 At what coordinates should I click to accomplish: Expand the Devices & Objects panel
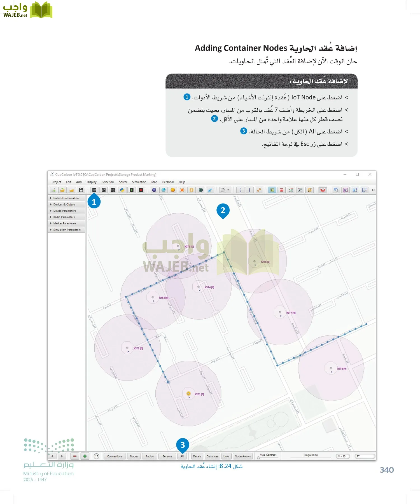pyautogui.click(x=67, y=204)
